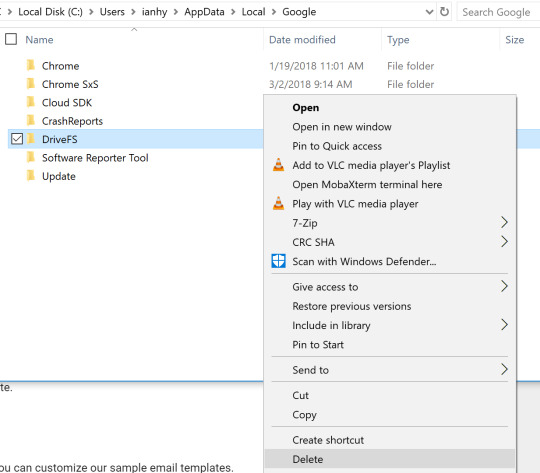
Task: Uncheck the DriveFS item checkbox
Action: (17, 139)
